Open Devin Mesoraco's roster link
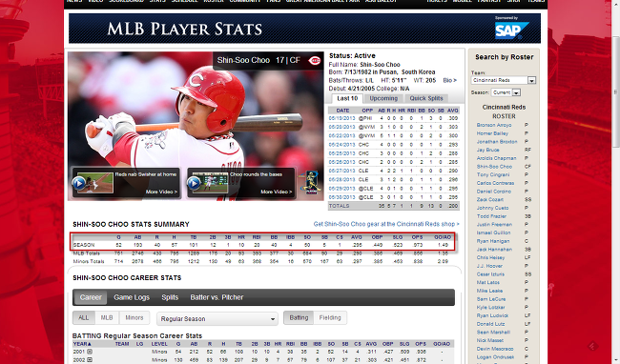The height and width of the screenshot is (364, 620). pyautogui.click(x=495, y=349)
